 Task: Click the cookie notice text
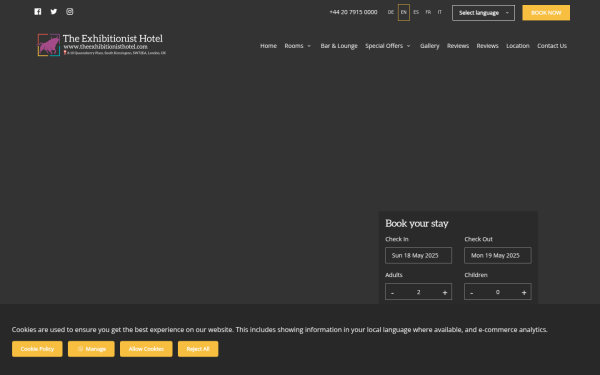tap(280, 329)
